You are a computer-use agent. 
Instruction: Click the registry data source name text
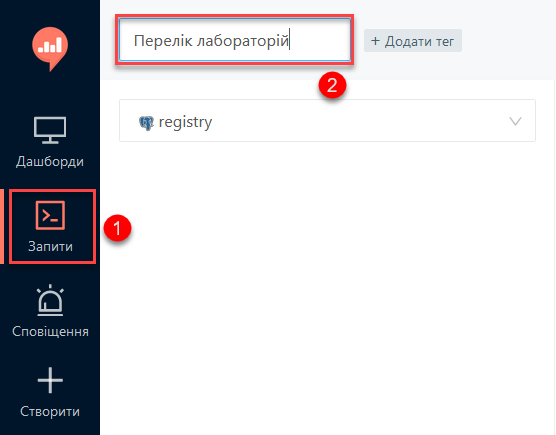coord(185,123)
